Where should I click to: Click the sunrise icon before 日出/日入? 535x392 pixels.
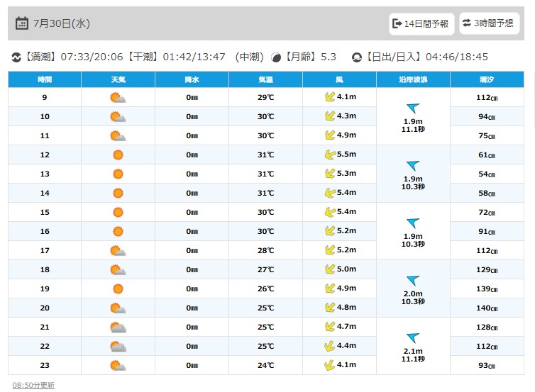tap(357, 57)
